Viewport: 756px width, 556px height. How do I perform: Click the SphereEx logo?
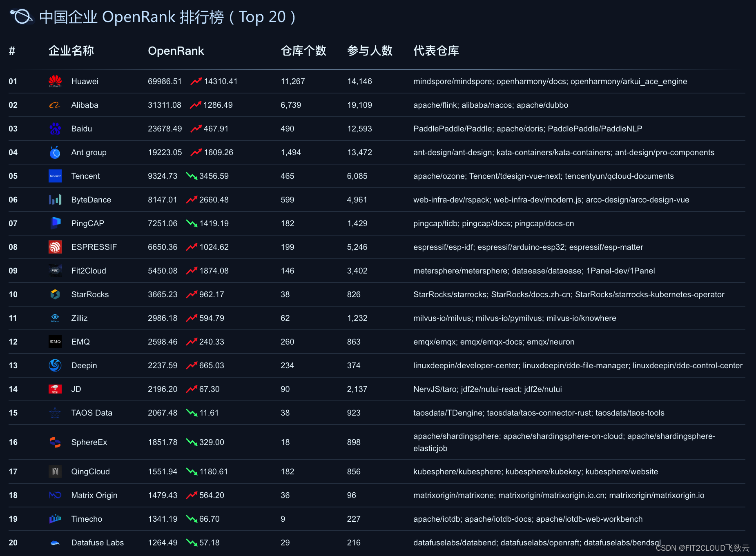pos(55,442)
